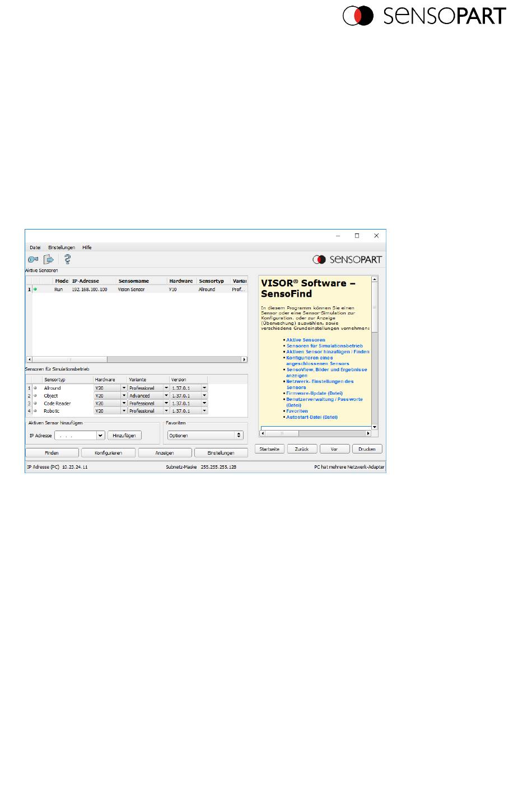Select the 192.168.100.100 IP address cell
The width and height of the screenshot is (532, 785).
pos(90,289)
